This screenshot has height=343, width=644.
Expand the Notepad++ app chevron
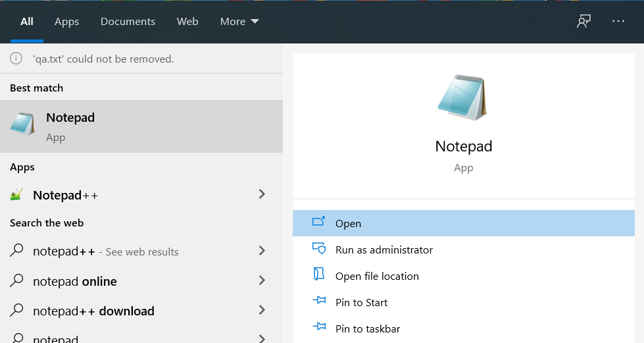click(262, 194)
